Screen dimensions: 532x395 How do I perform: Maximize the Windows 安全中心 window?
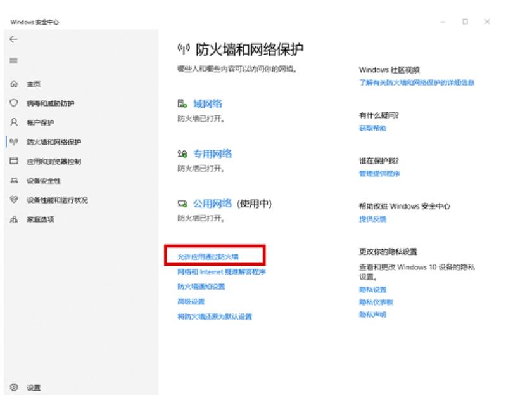click(x=465, y=22)
